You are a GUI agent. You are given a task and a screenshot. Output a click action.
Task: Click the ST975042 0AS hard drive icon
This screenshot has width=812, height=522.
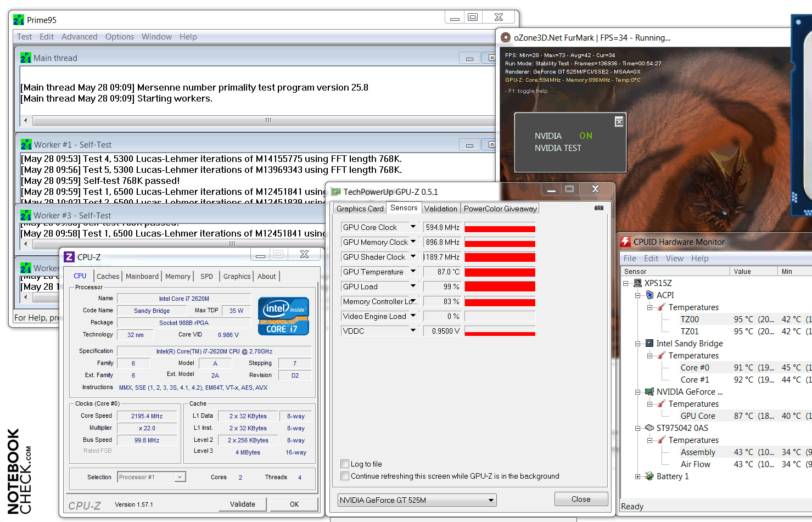(650, 428)
